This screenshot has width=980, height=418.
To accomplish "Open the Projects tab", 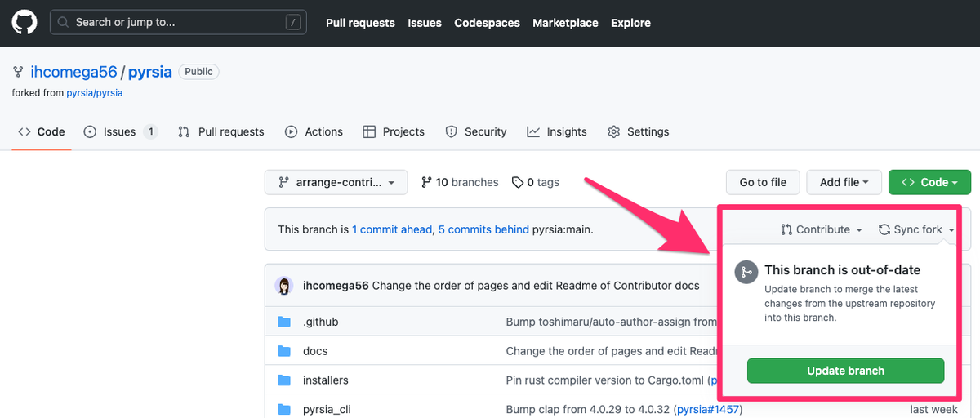I will click(x=394, y=131).
